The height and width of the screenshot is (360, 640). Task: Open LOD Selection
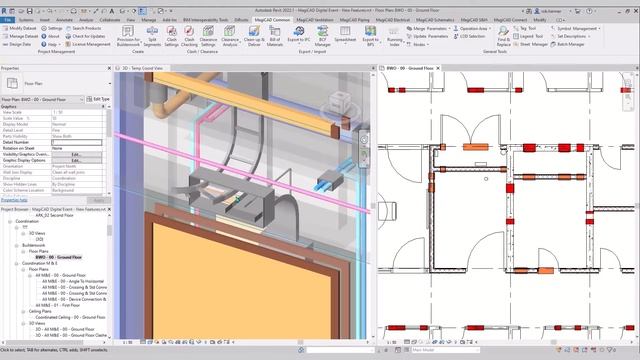point(469,36)
